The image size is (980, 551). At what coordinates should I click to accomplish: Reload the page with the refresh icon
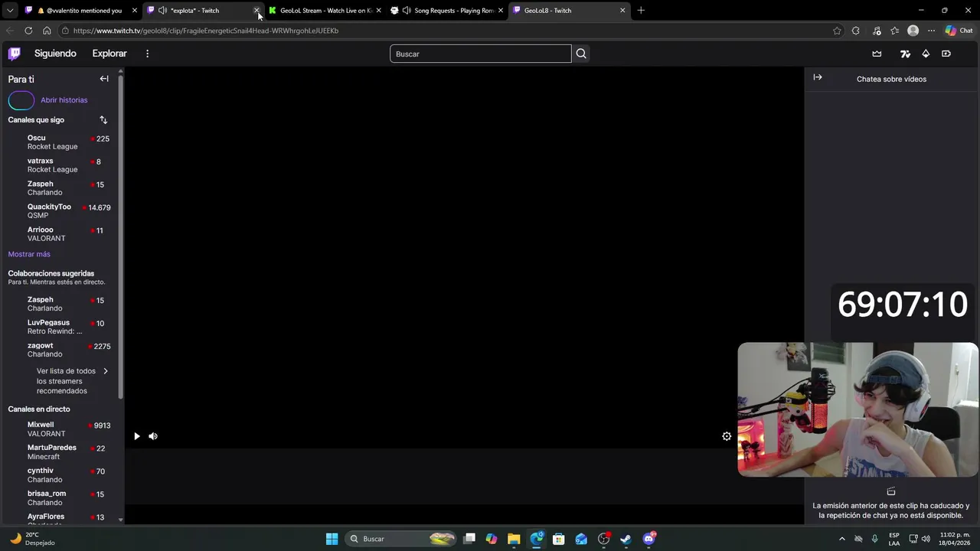[x=28, y=31]
